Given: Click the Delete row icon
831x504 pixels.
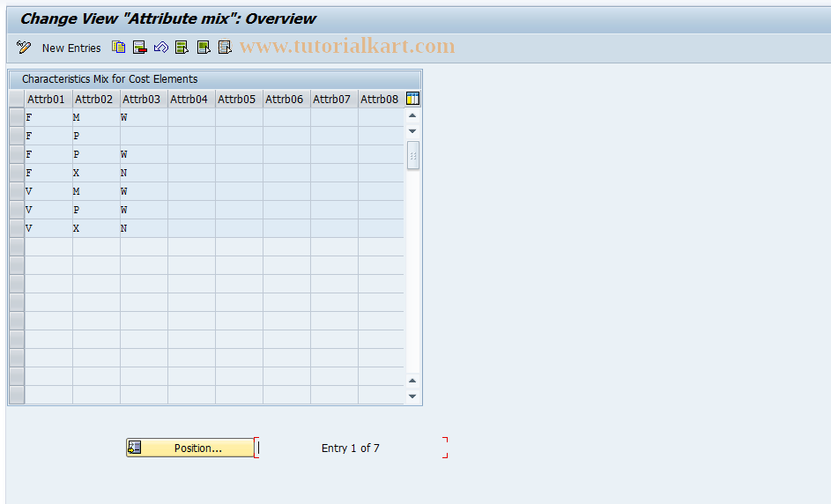Looking at the screenshot, I should (x=139, y=48).
